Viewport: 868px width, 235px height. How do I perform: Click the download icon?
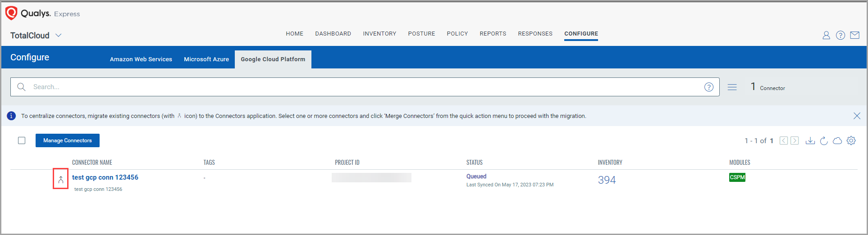[x=810, y=140]
